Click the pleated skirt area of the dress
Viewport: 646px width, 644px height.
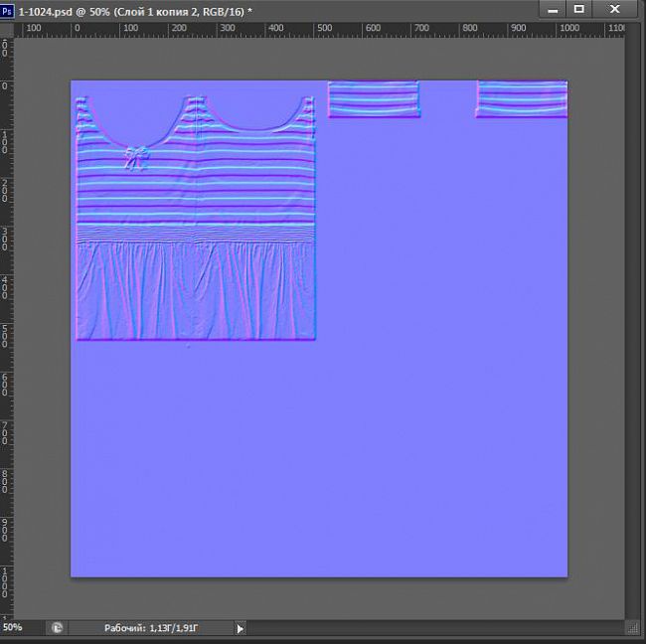pyautogui.click(x=196, y=291)
